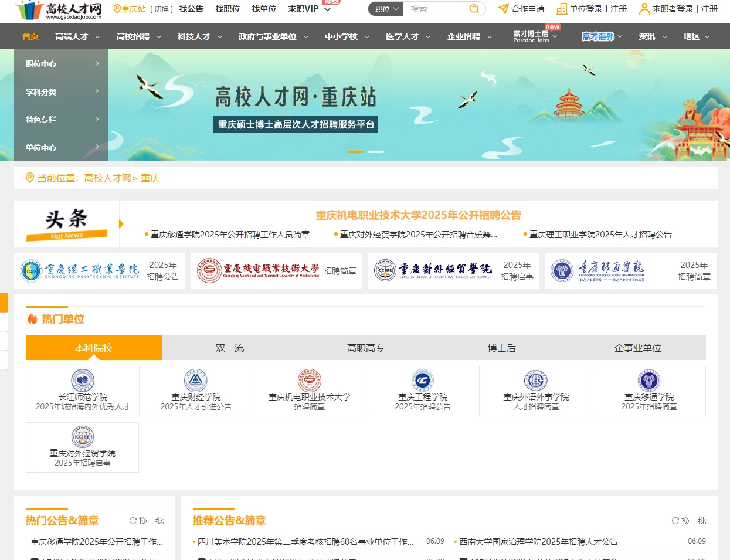730x560 pixels.
Task: 展开高校招聘下拉菜单
Action: point(137,36)
